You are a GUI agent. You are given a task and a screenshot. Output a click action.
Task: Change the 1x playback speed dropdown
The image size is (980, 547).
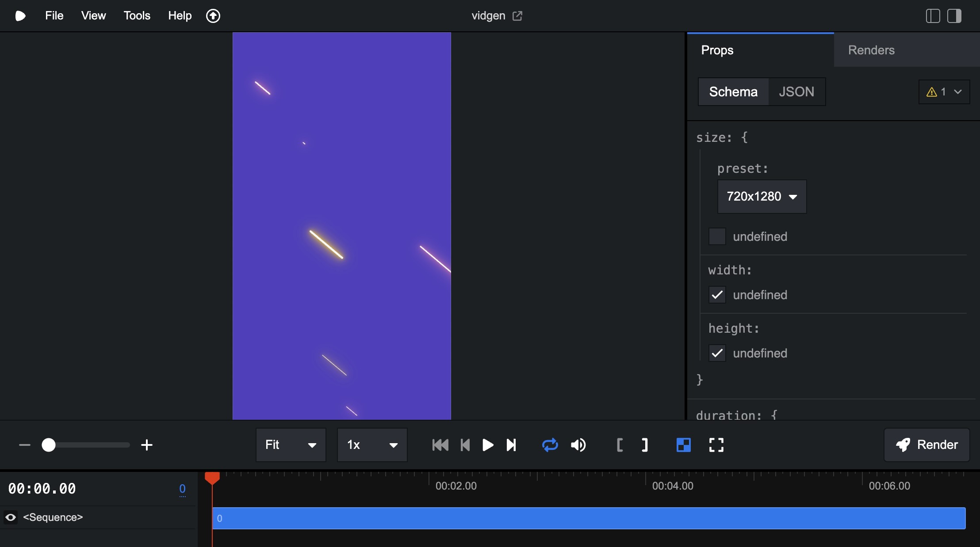[x=371, y=445]
